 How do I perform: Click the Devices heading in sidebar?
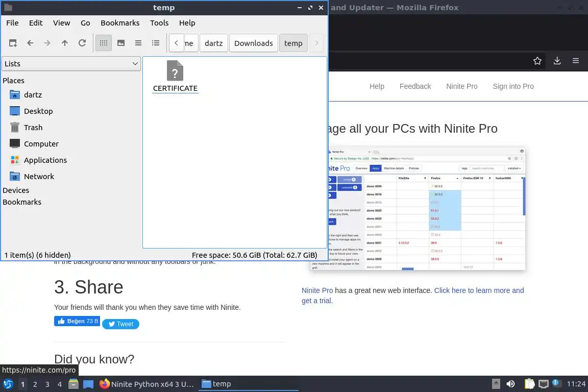(16, 190)
